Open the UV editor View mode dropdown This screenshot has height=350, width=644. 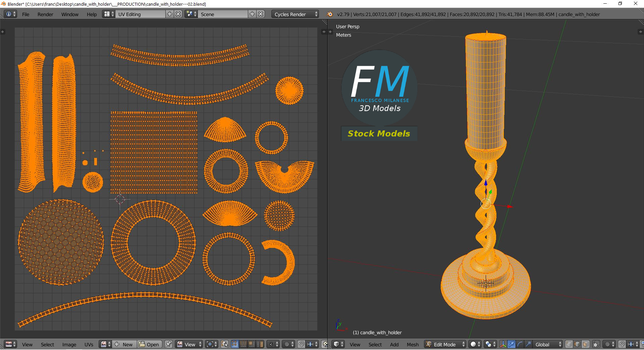pos(190,344)
